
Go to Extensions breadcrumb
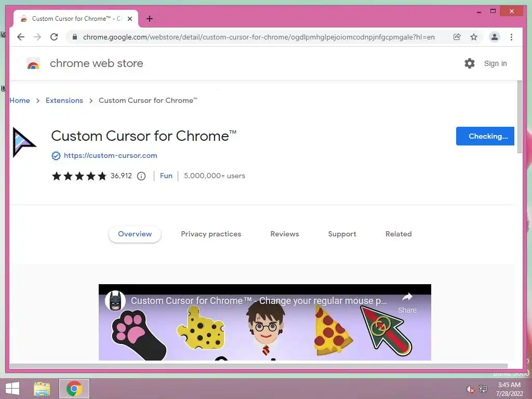click(64, 100)
